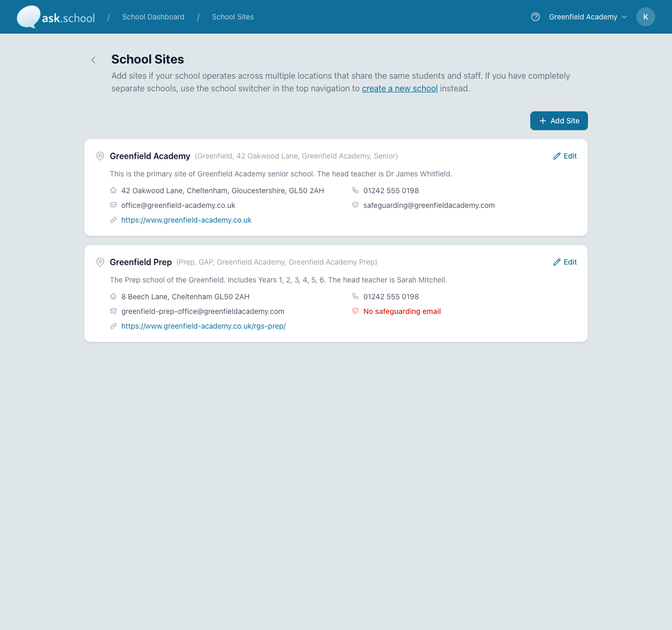Image resolution: width=672 pixels, height=630 pixels.
Task: Click the envelope icon beside greenfield-prep-office email
Action: [x=113, y=311]
